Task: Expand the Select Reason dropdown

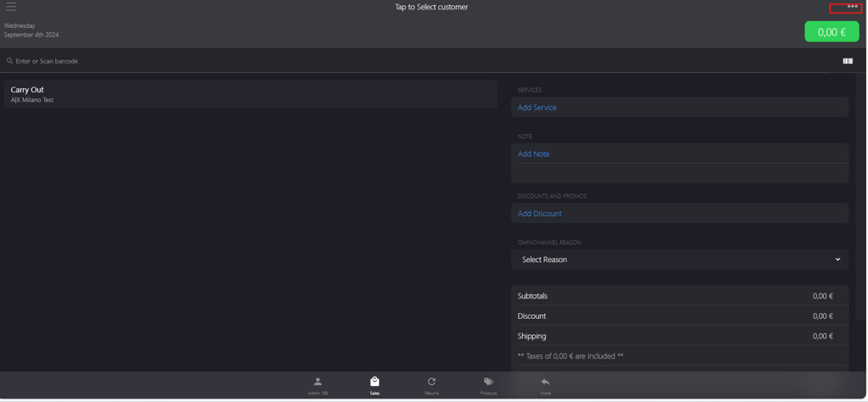Action: click(x=680, y=260)
